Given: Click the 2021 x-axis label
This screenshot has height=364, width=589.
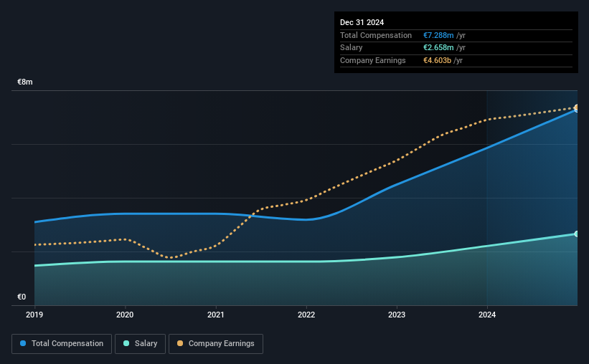Looking at the screenshot, I should coord(216,315).
